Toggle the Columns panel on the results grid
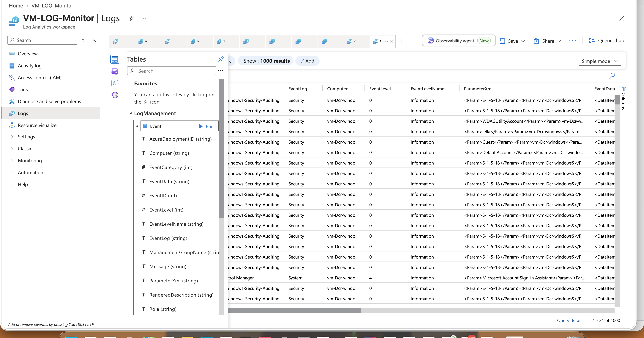Image resolution: width=644 pixels, height=338 pixels. pos(624,98)
